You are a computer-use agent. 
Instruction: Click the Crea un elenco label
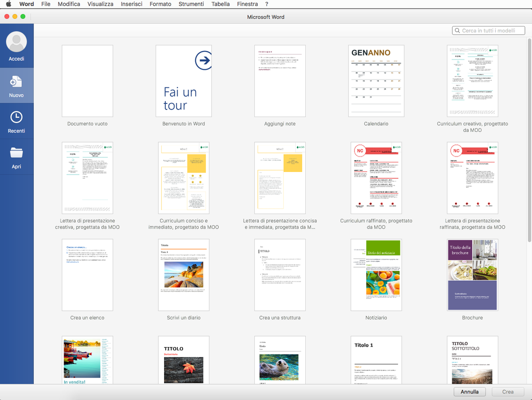(87, 317)
